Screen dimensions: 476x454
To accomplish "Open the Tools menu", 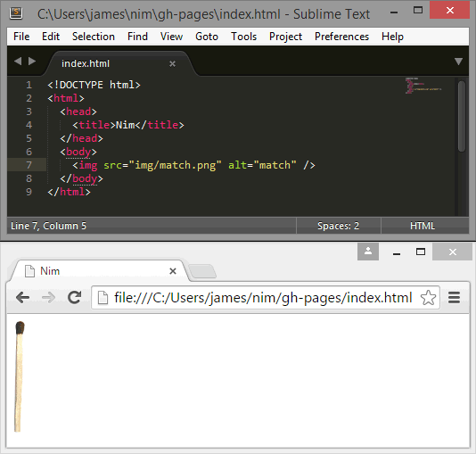I will 243,37.
